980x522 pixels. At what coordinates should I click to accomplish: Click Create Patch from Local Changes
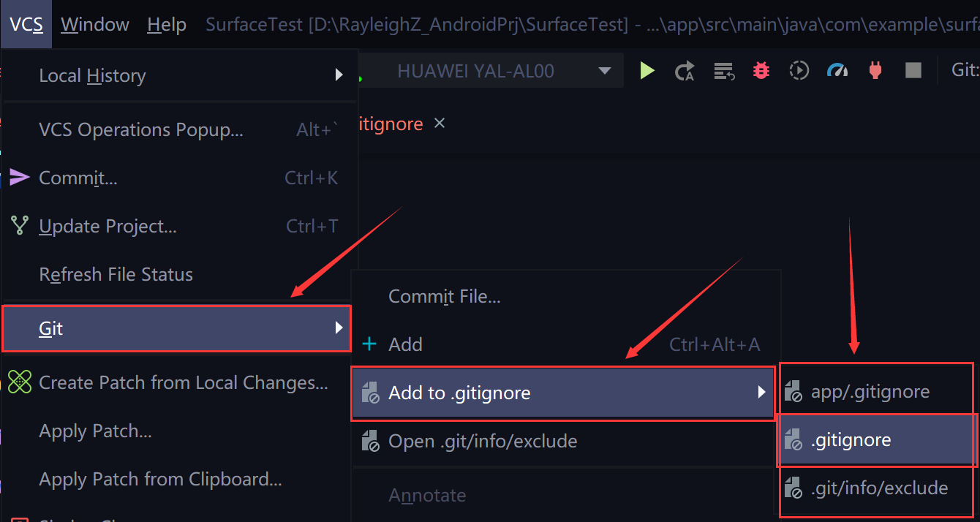[183, 382]
